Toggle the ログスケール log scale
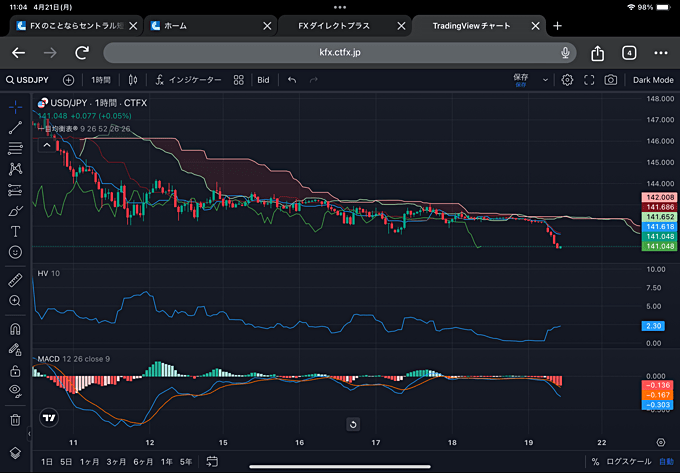The image size is (680, 473). 628,462
